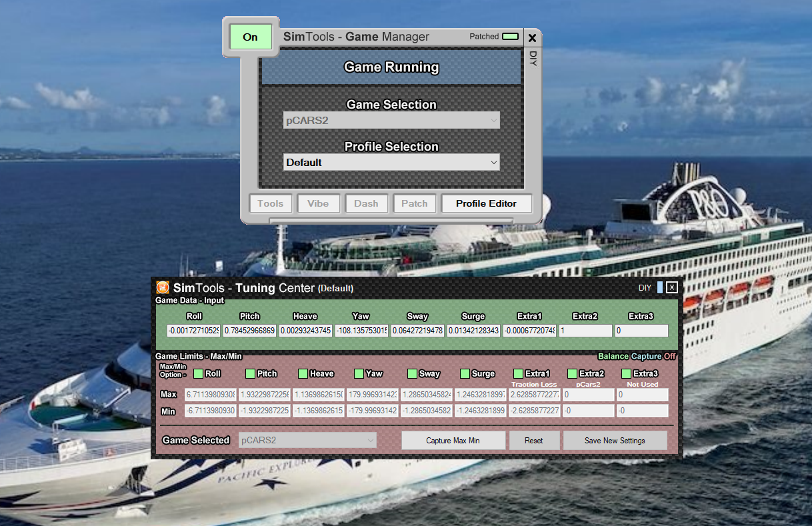Click the Extra1 Min limit field
The height and width of the screenshot is (526, 812).
point(534,411)
